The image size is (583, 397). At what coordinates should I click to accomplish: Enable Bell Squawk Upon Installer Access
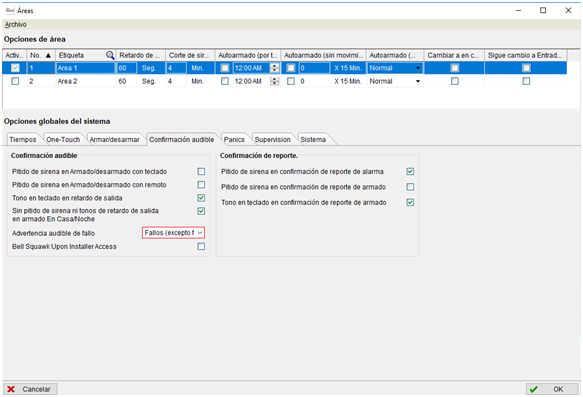click(201, 246)
